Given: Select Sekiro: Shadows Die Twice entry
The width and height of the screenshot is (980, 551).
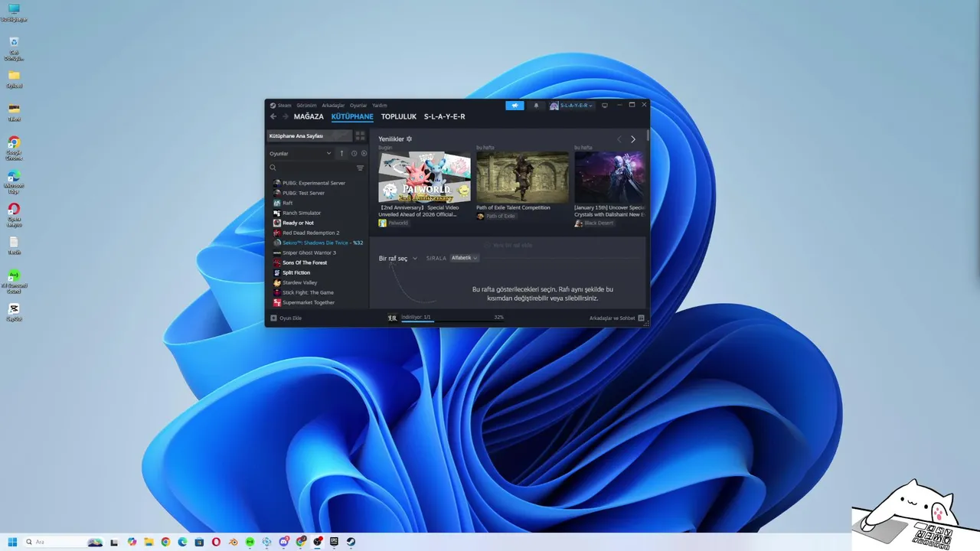Looking at the screenshot, I should pos(317,243).
